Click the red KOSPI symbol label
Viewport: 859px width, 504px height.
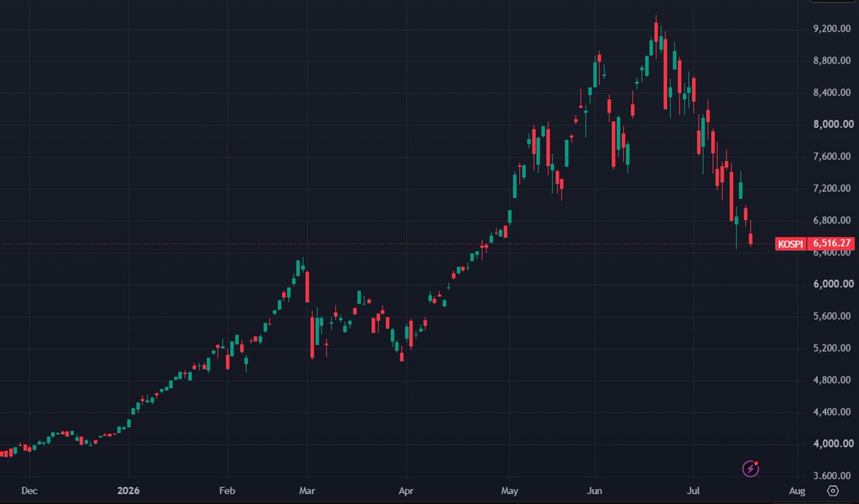click(790, 243)
